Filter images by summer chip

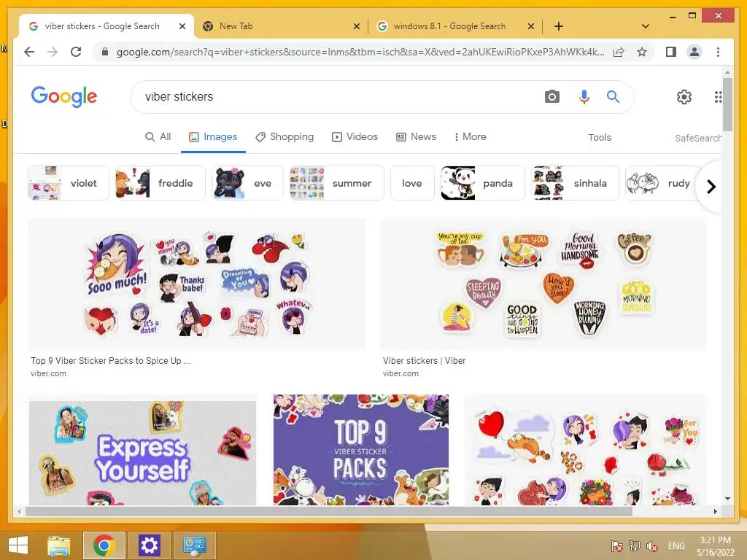336,183
